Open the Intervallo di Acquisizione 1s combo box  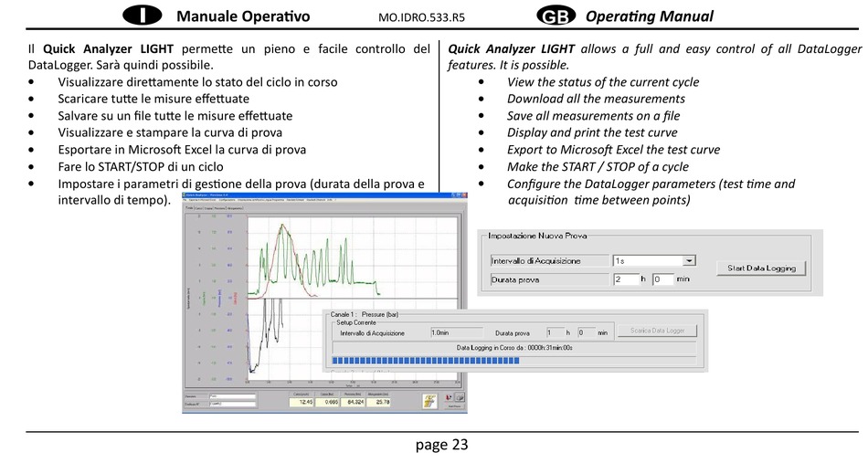pos(654,260)
